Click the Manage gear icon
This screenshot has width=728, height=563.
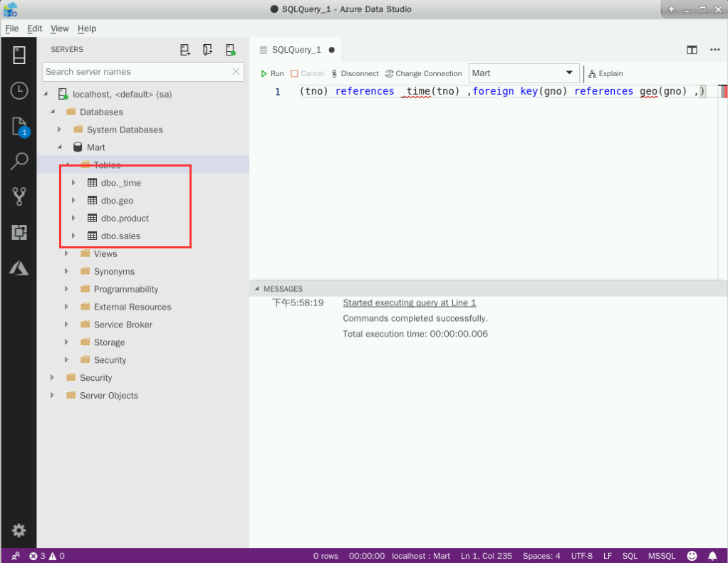click(19, 530)
